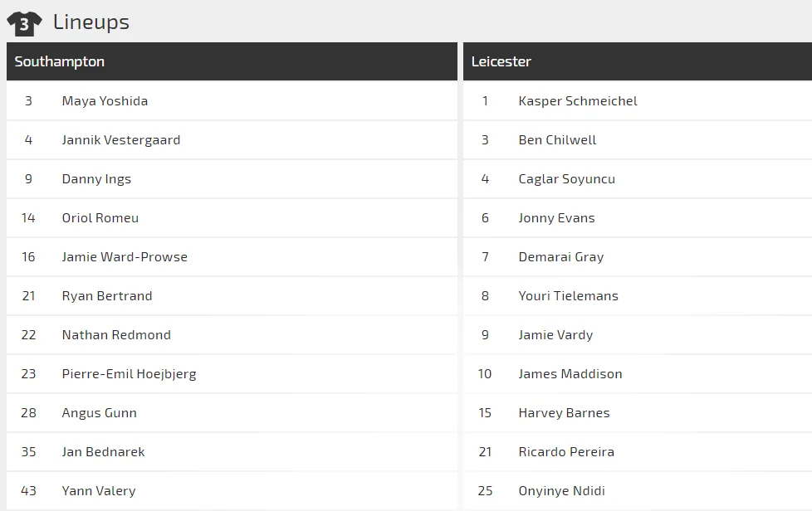Image resolution: width=812 pixels, height=511 pixels.
Task: Select goalkeeper Angus Gunn
Action: tap(99, 413)
